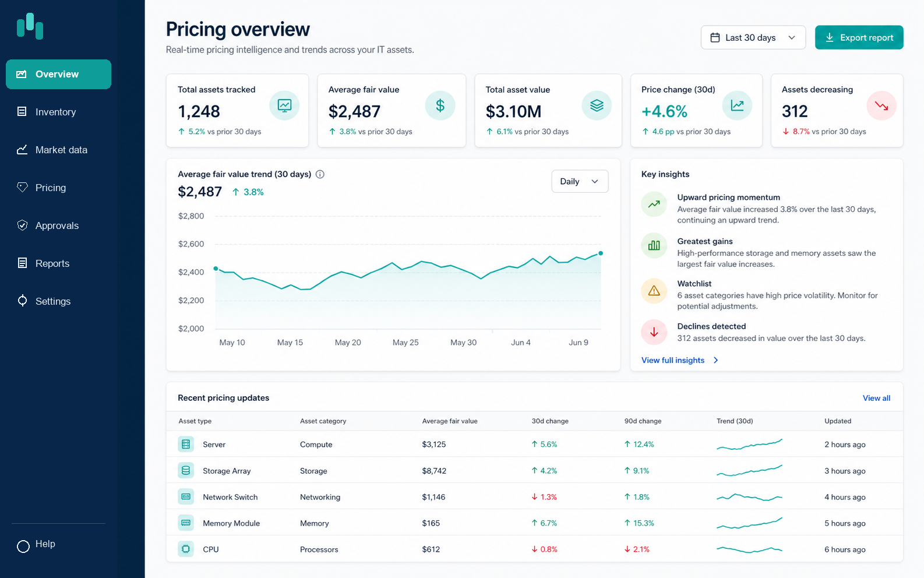Click the red downtrend icon on Assets decreasing
The height and width of the screenshot is (578, 924).
tap(881, 105)
